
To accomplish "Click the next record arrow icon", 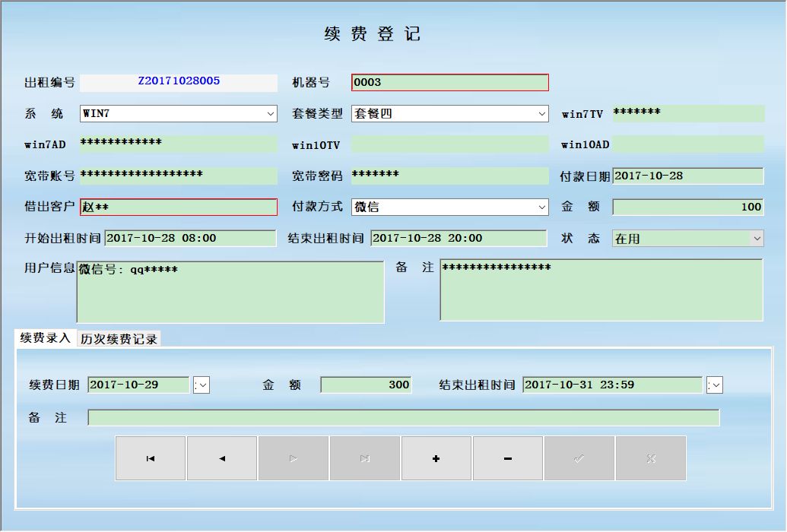I will coord(294,458).
